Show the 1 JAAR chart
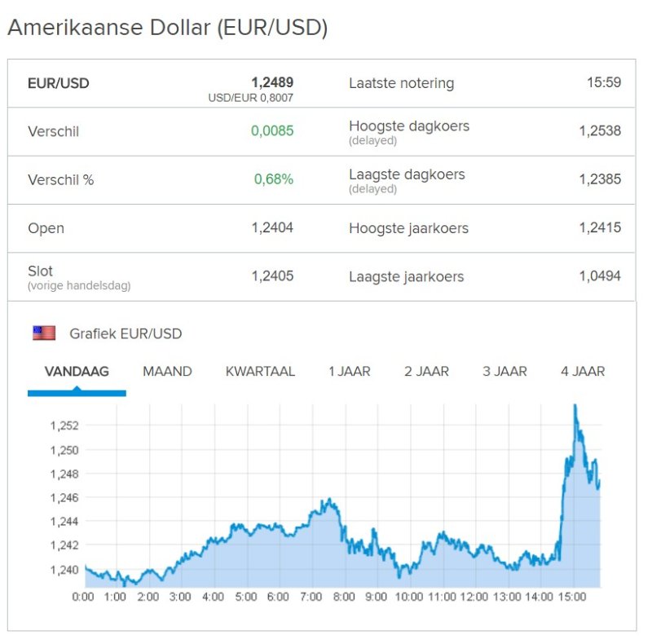652x644 pixels. (x=349, y=372)
